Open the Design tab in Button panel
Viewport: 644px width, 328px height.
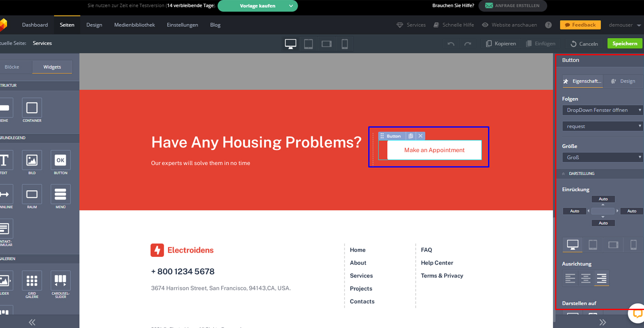(623, 81)
